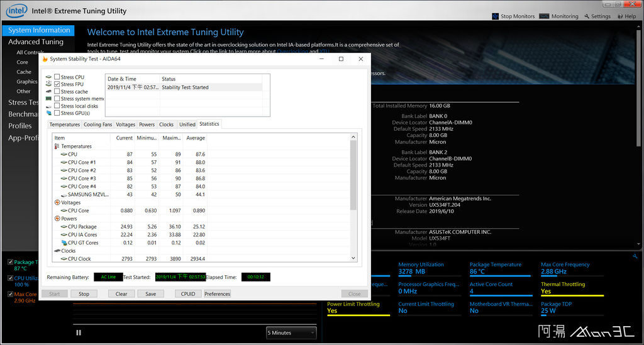
Task: Enable the Stress cache checkbox
Action: click(57, 92)
